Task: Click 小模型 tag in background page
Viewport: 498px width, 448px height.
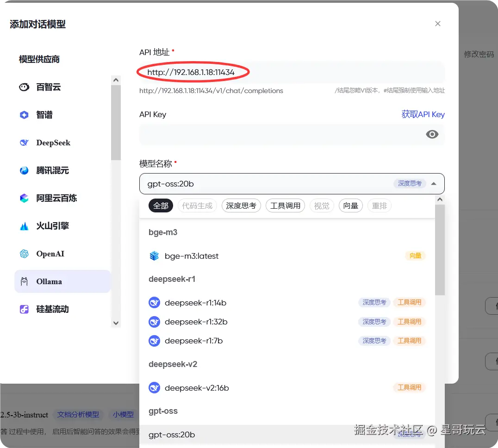Action: click(123, 415)
